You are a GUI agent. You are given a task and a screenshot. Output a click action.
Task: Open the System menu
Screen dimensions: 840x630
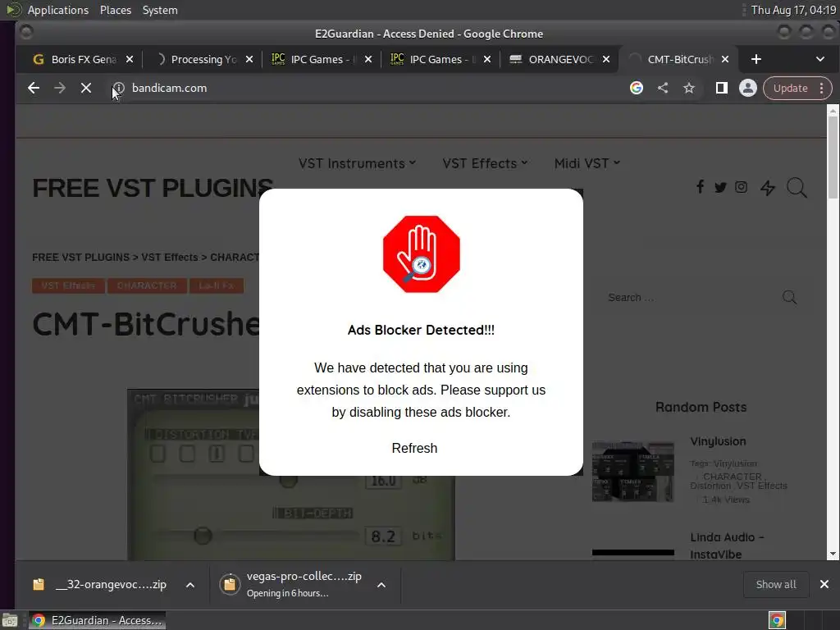click(160, 10)
